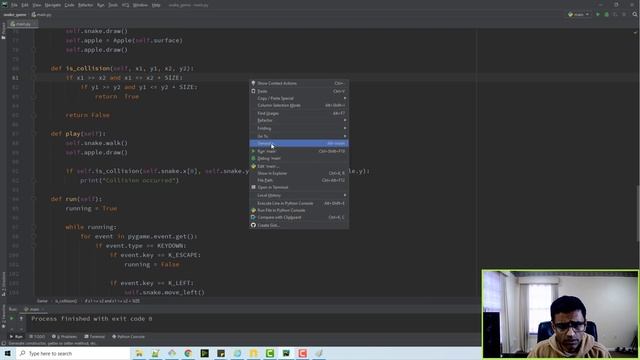The width and height of the screenshot is (640, 360).
Task: Click Run 'main' in context menu
Action: coord(299,151)
